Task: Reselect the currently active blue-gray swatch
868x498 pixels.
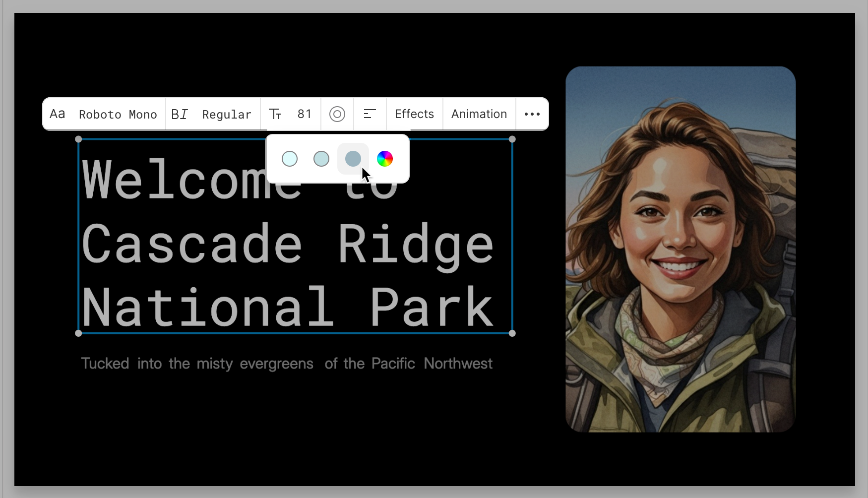Action: (x=353, y=159)
